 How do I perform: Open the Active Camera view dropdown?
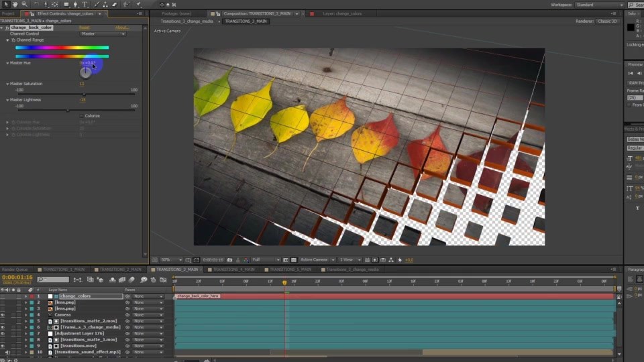[x=317, y=260]
